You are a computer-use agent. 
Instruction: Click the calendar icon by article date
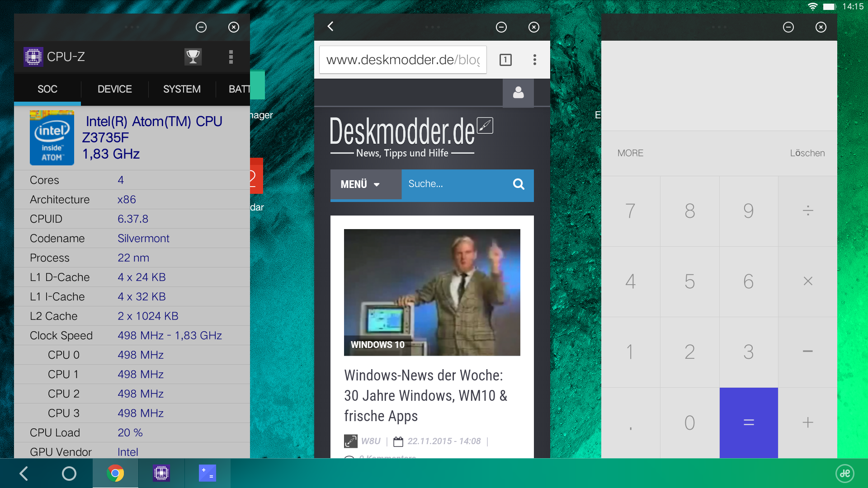click(398, 441)
